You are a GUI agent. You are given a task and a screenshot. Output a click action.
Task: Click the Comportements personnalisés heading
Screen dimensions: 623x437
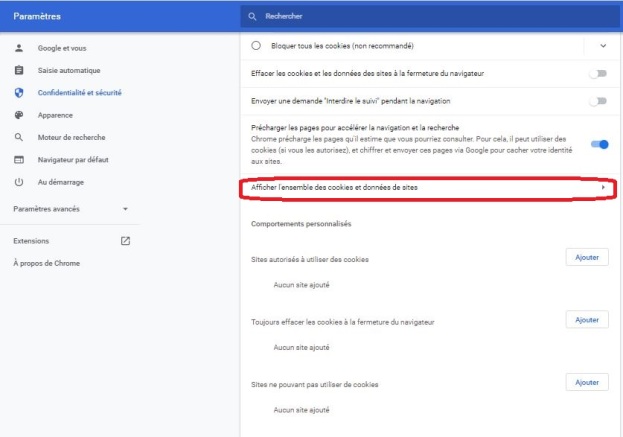[301, 224]
